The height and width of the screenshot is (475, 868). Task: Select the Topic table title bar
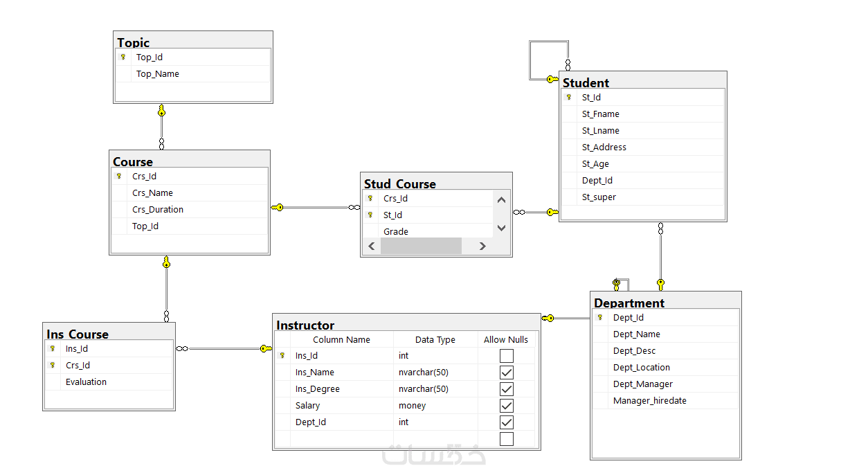193,41
